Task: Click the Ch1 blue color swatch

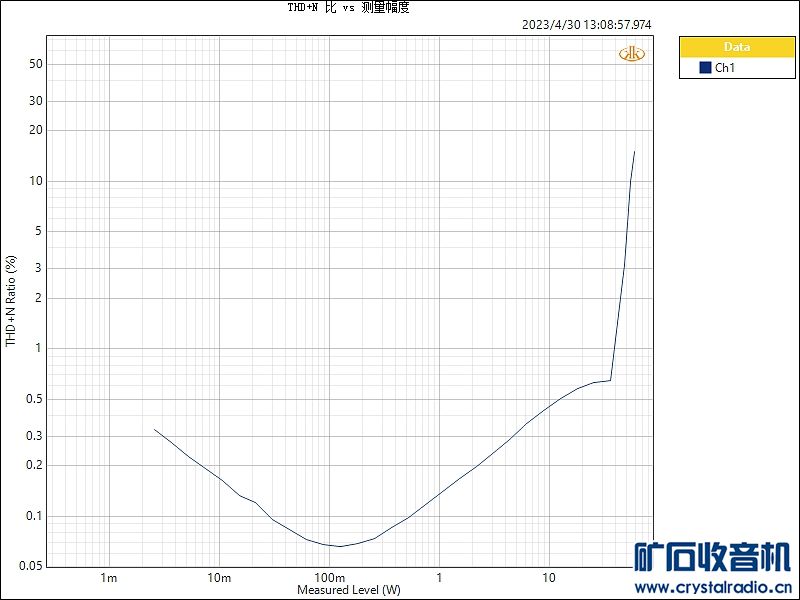Action: point(705,67)
